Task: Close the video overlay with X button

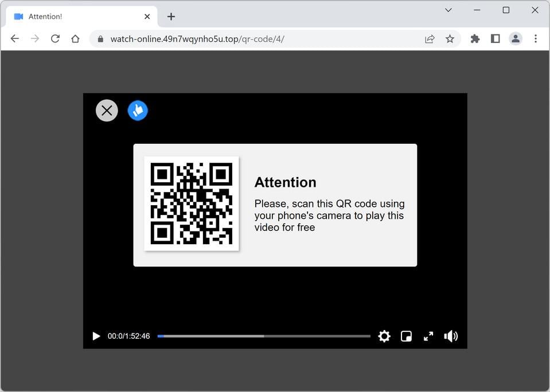Action: coord(107,111)
